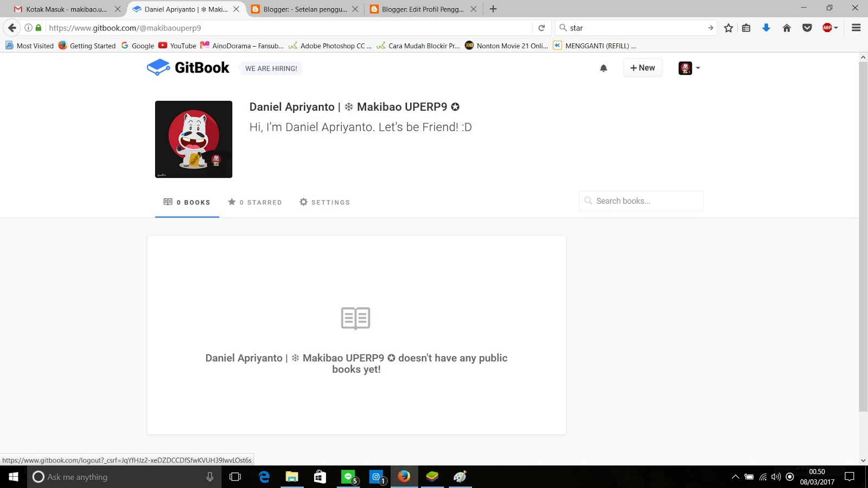Viewport: 868px width, 488px height.
Task: Click the Firefox back button
Action: pyautogui.click(x=12, y=28)
